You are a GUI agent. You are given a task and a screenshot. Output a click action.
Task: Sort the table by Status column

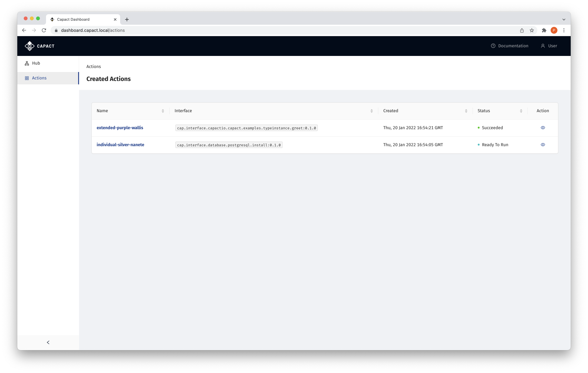point(521,111)
